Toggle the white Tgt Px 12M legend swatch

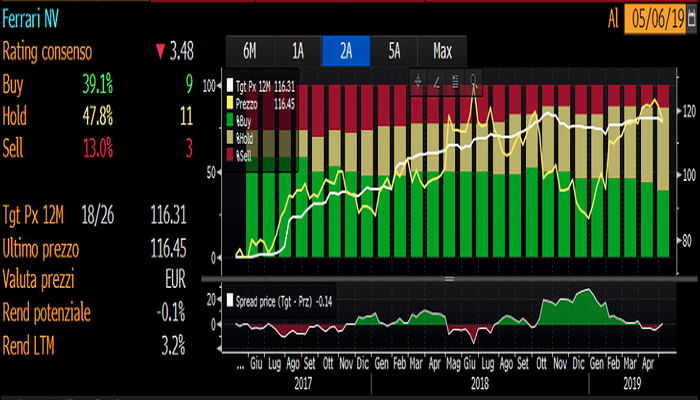(x=230, y=84)
